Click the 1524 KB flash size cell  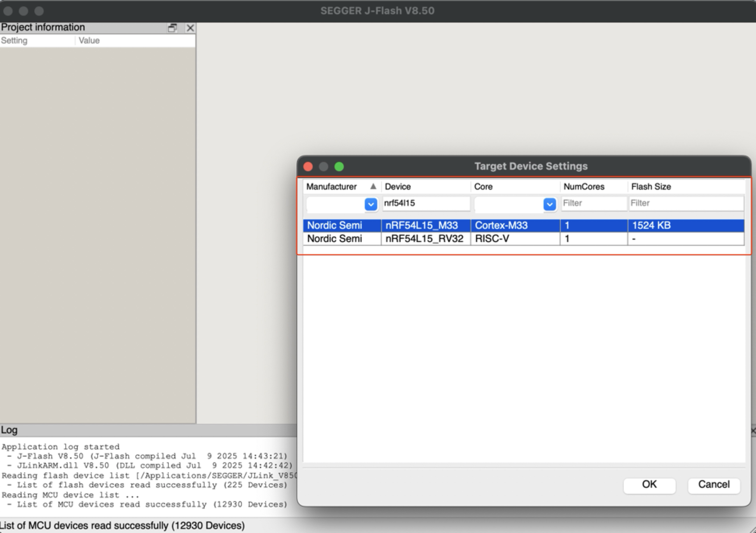coord(686,226)
